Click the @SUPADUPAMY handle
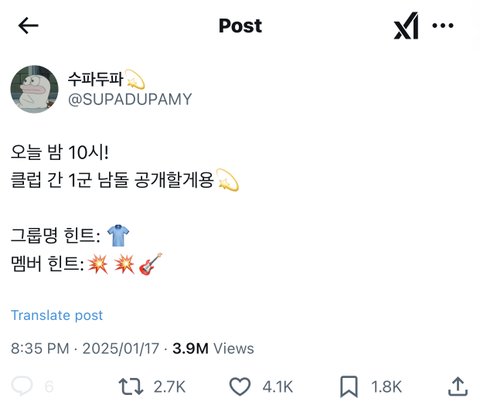 click(x=130, y=99)
